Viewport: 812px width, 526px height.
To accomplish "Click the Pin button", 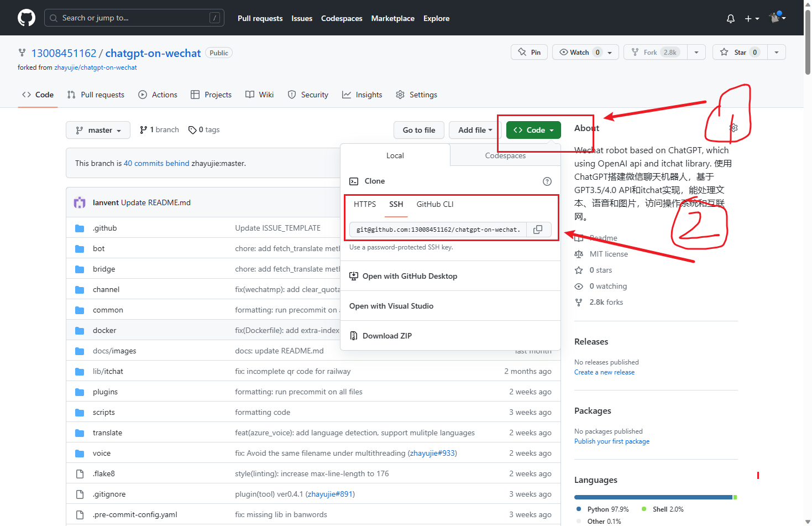I will tap(530, 52).
